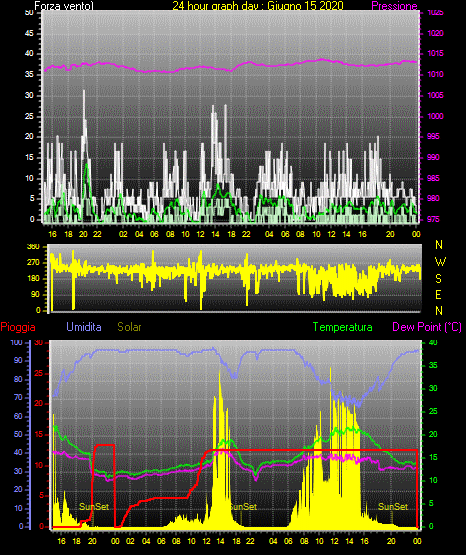Click the magenta "Pressione" label
Screen dimensions: 466x555
click(x=394, y=6)
